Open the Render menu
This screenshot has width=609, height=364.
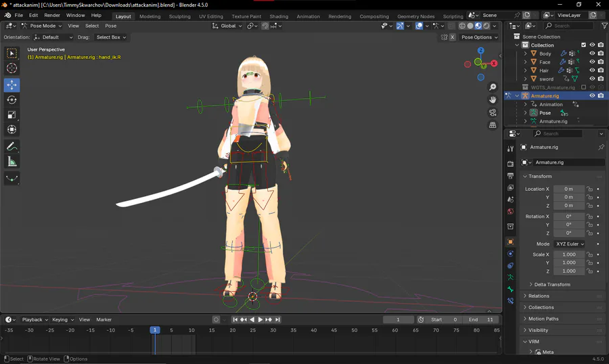(x=52, y=16)
